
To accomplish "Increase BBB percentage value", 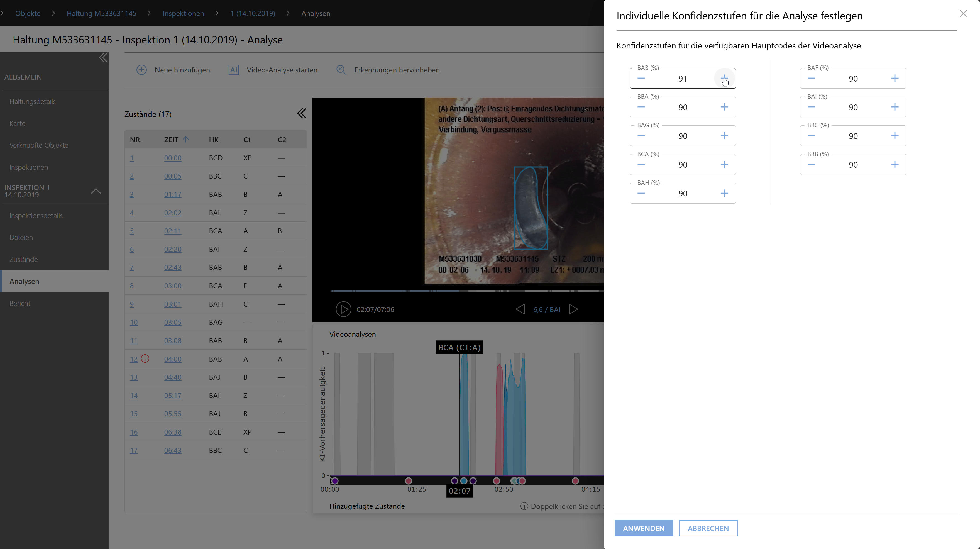I will click(895, 164).
